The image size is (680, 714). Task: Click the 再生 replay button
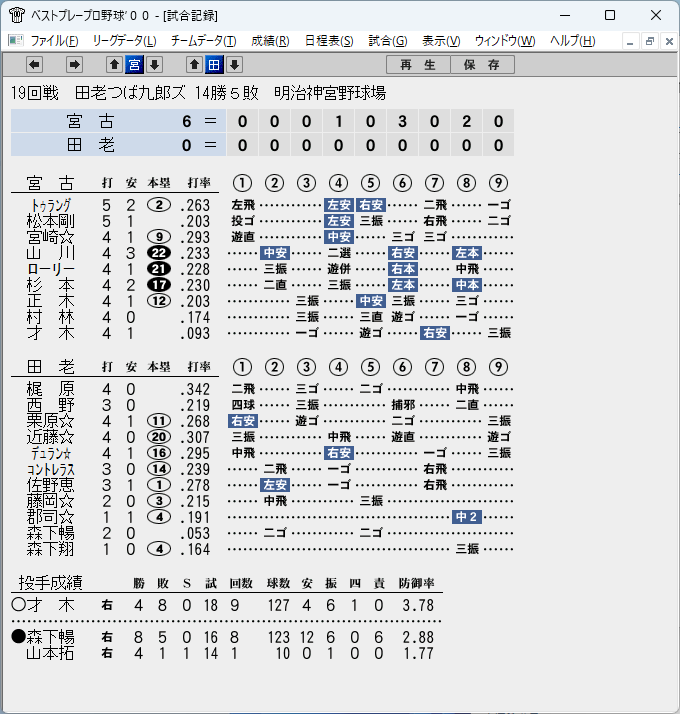coord(418,65)
